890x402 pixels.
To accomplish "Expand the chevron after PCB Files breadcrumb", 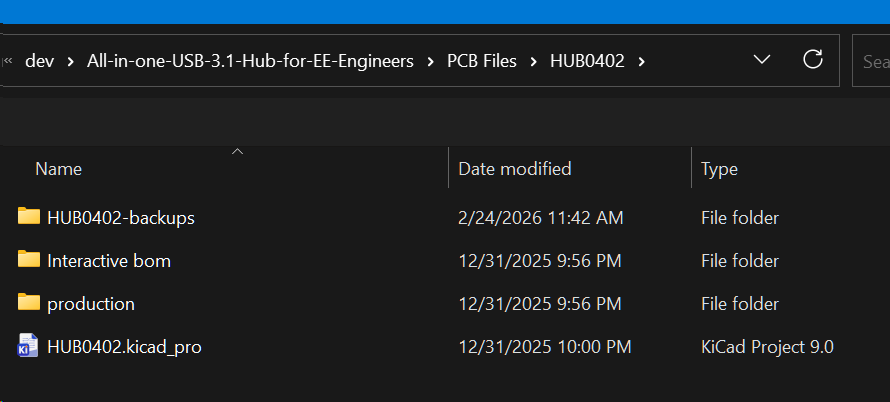I will (533, 61).
